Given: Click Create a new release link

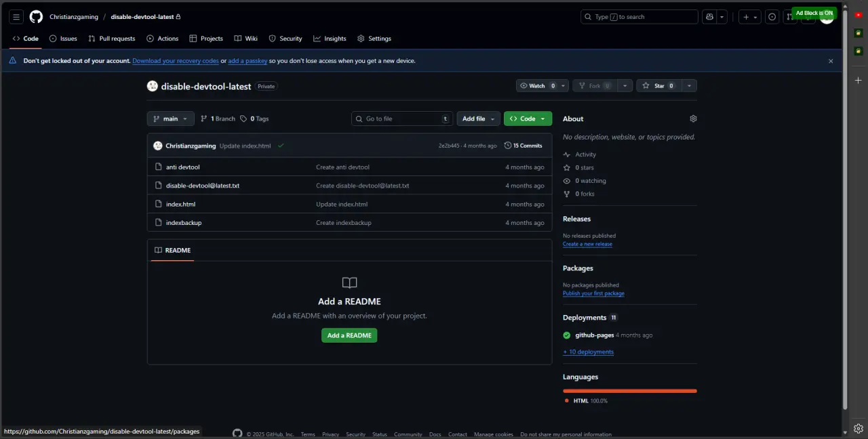Looking at the screenshot, I should pos(587,244).
